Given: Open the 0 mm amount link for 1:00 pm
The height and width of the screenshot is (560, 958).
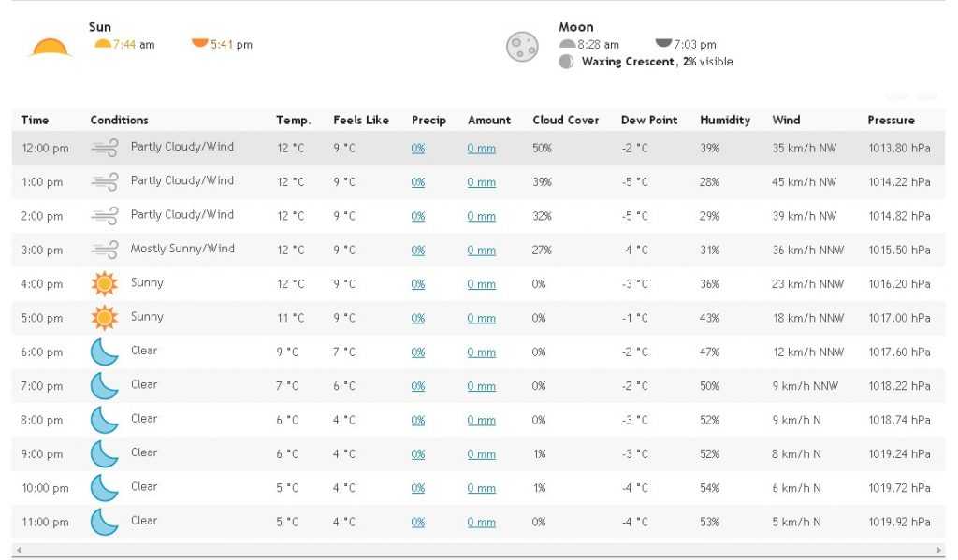Looking at the screenshot, I should pos(482,182).
